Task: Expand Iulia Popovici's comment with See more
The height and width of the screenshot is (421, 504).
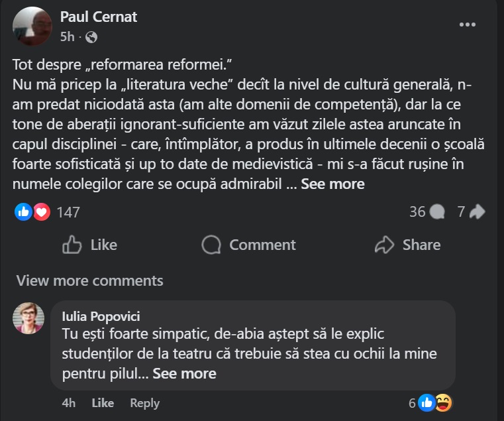Action: [184, 373]
